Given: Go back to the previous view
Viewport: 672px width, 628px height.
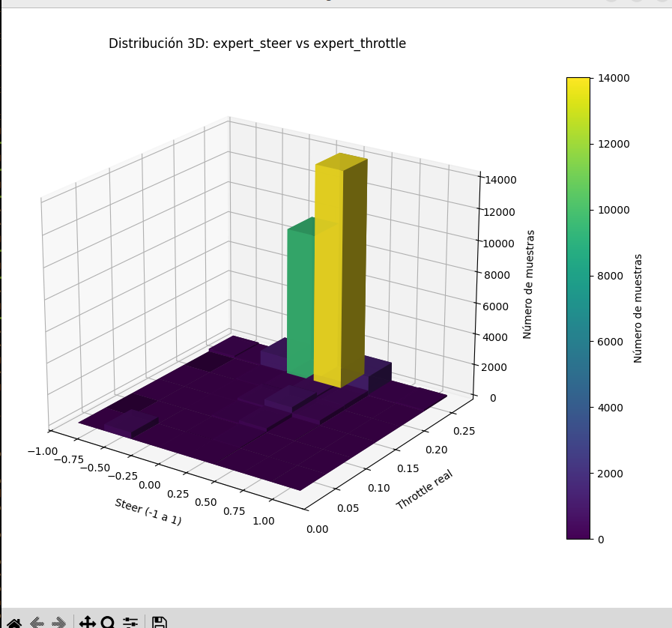Looking at the screenshot, I should click(x=36, y=622).
